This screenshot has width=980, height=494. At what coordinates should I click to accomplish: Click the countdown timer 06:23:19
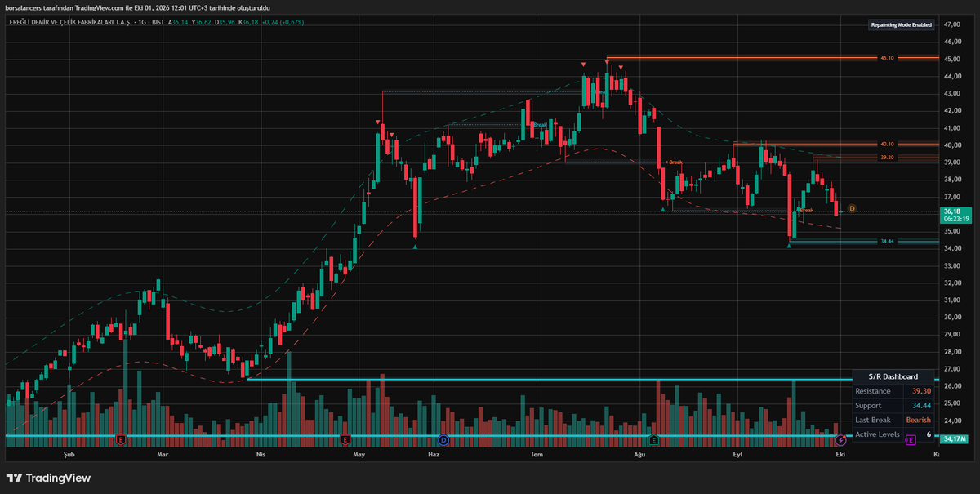click(955, 219)
